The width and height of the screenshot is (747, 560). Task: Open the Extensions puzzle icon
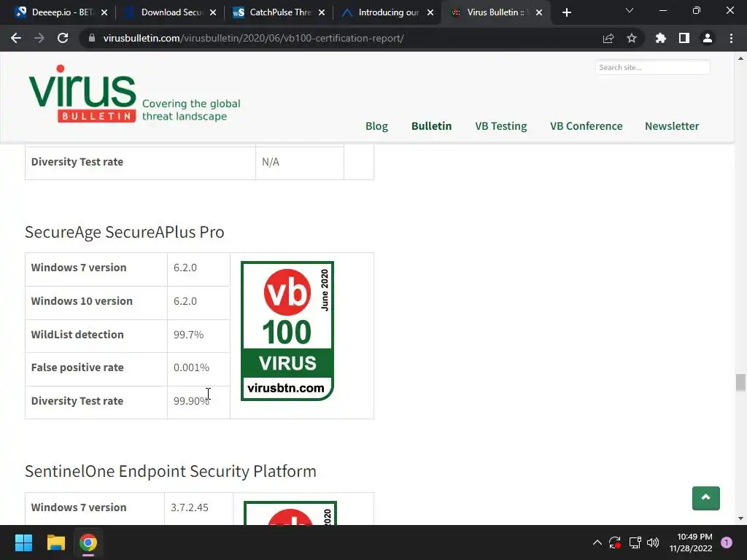661,38
